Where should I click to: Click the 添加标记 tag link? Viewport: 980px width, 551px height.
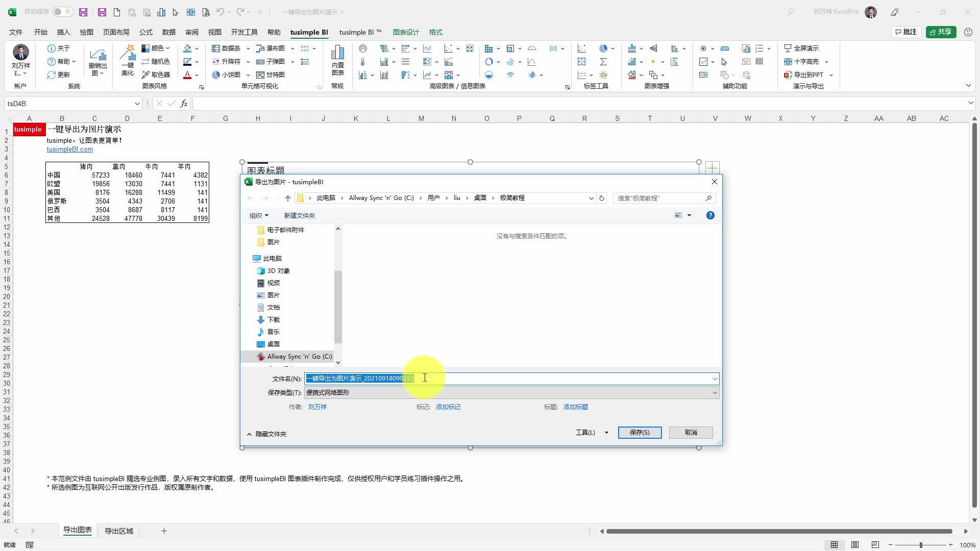[x=448, y=407]
